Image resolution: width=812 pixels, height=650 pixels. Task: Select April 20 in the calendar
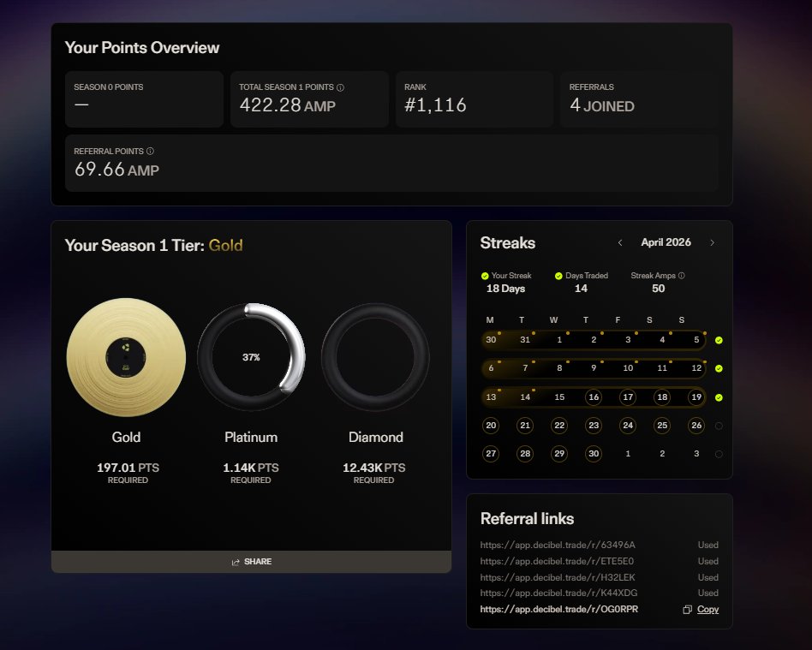point(491,426)
